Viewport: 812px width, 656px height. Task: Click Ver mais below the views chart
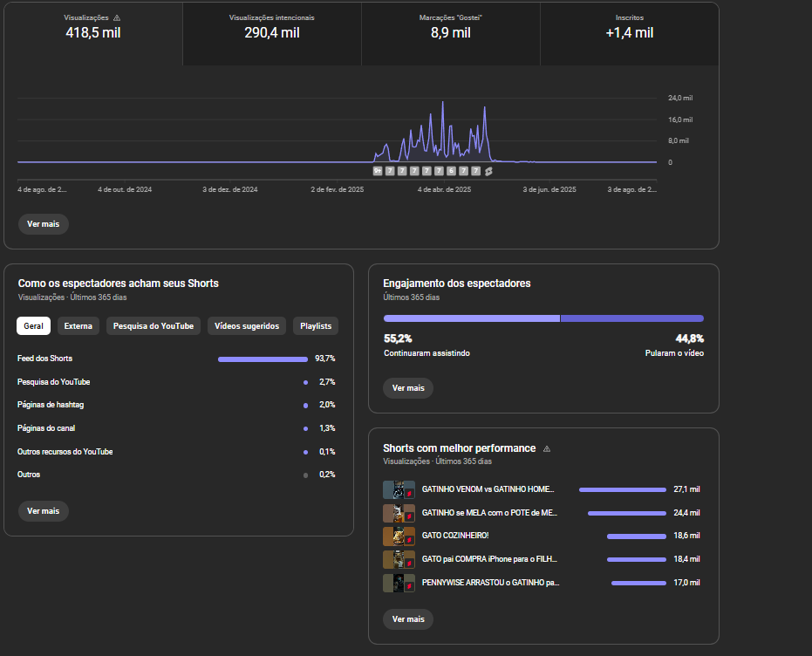pyautogui.click(x=44, y=224)
